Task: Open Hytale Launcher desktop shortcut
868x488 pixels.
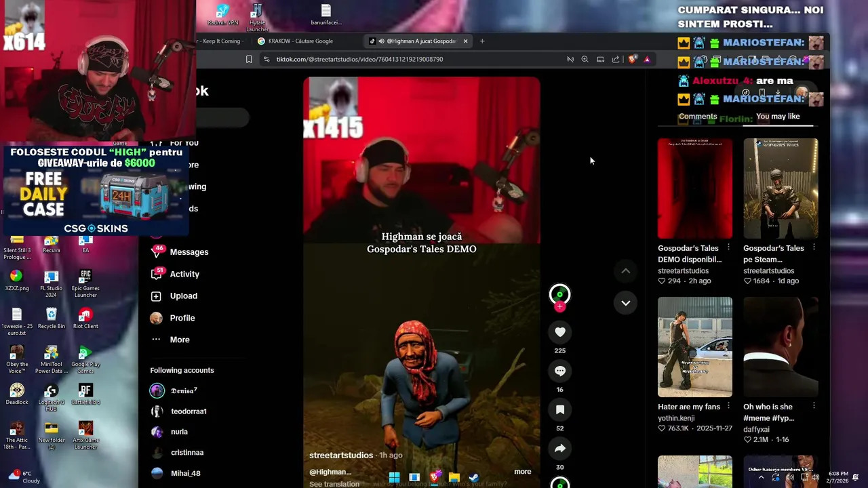Action: click(257, 18)
